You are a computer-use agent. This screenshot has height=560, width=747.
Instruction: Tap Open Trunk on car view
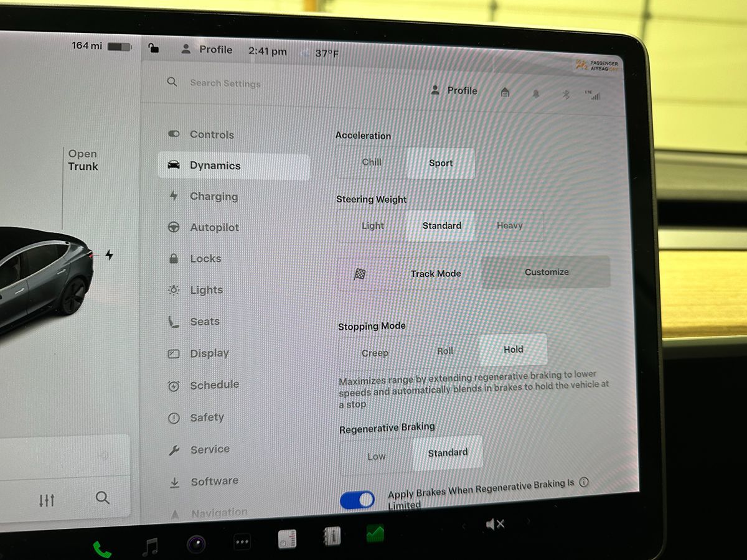(83, 160)
